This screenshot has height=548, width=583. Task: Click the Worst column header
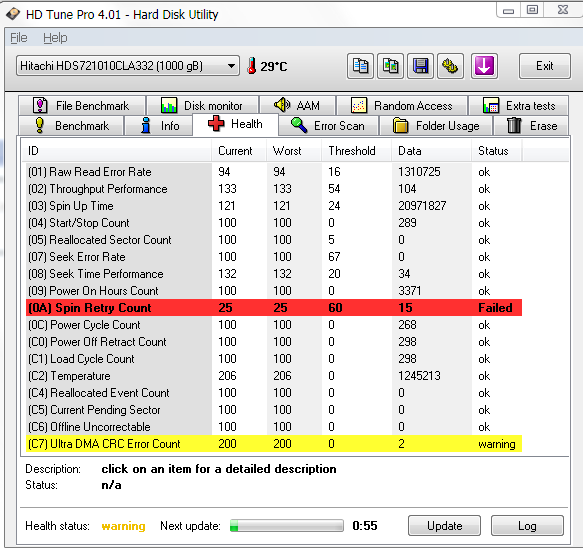pos(294,151)
